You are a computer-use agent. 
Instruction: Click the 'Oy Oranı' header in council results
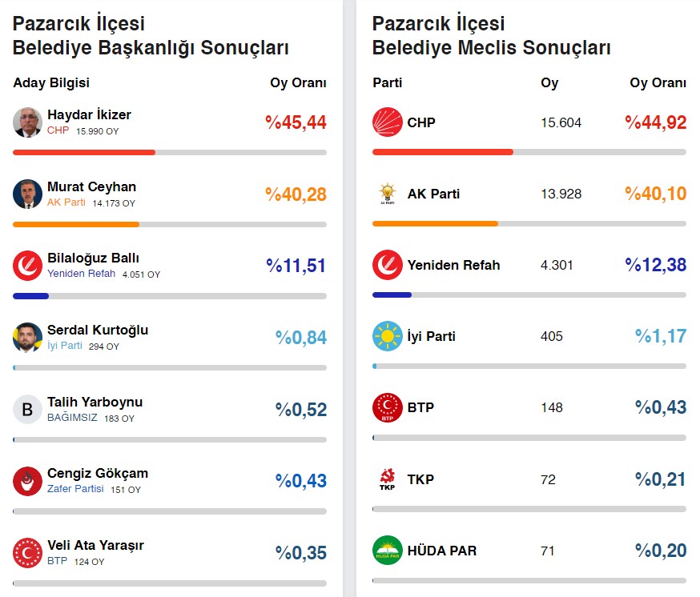coord(658,83)
